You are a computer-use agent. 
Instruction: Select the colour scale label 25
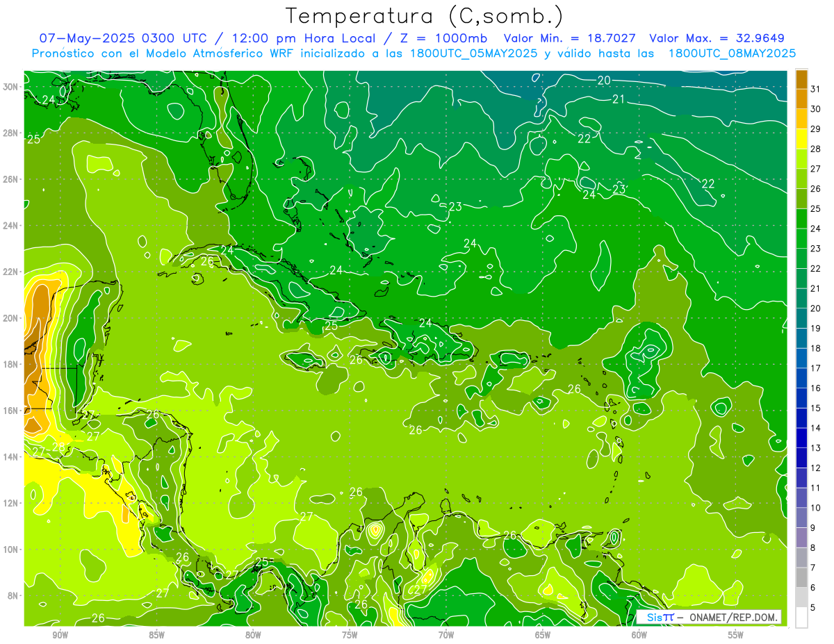[x=816, y=208]
